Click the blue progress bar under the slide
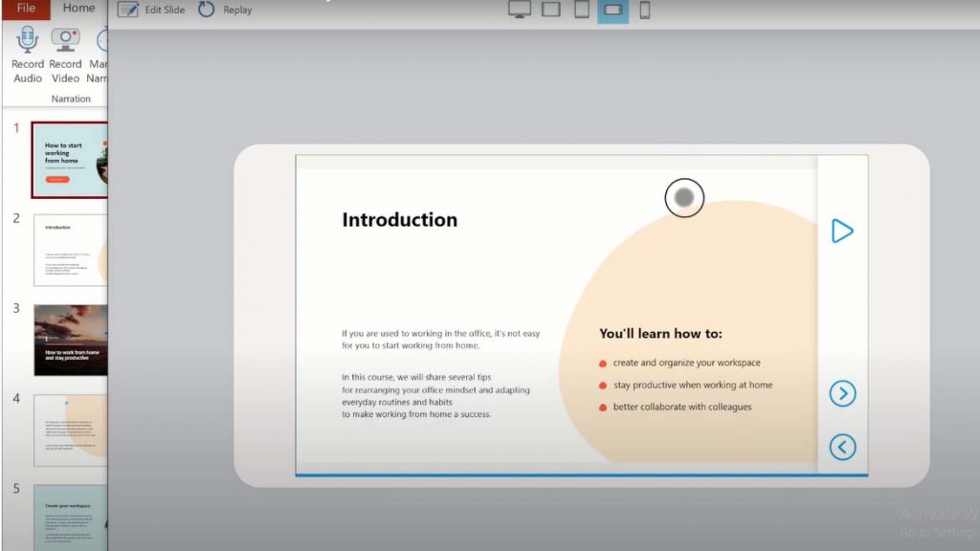Screen dimensions: 980x551 [x=582, y=474]
